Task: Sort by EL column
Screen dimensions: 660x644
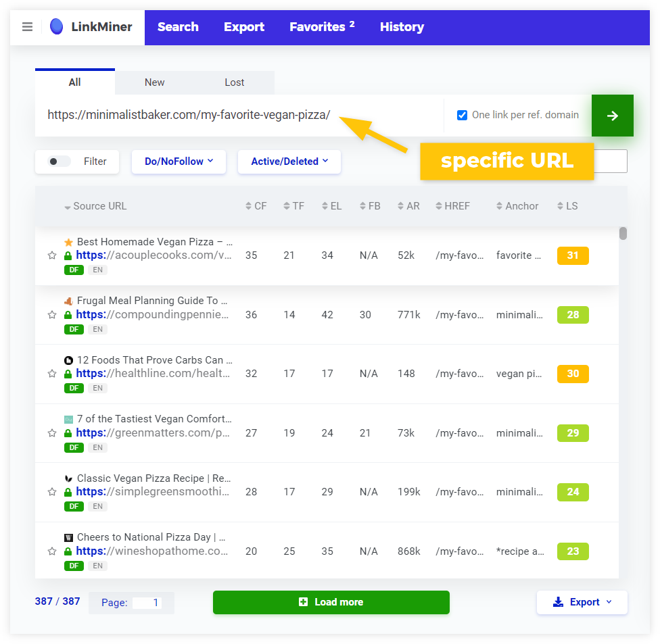Action: (331, 206)
